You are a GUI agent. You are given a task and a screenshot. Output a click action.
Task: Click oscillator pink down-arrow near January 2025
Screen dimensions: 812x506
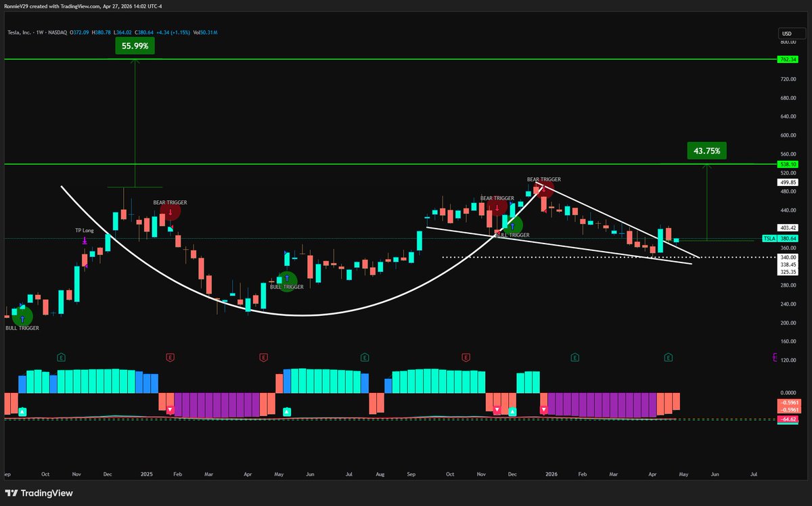(x=170, y=410)
